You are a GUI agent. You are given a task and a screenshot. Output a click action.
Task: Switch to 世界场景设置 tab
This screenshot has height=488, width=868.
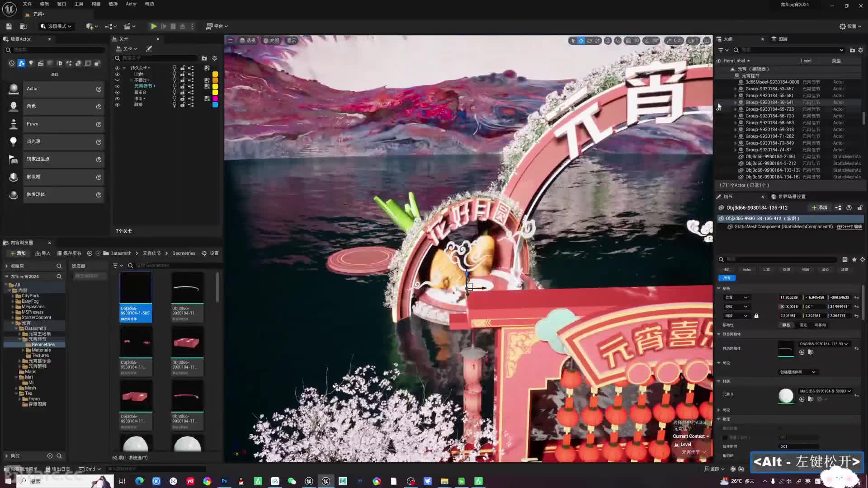coord(788,197)
